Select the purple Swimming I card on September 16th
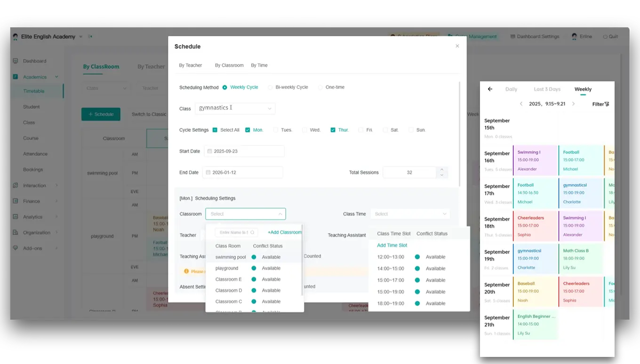640x364 pixels. [535, 160]
